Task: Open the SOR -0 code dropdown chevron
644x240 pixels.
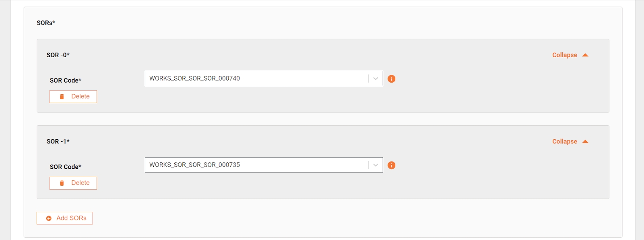Action: (376, 79)
